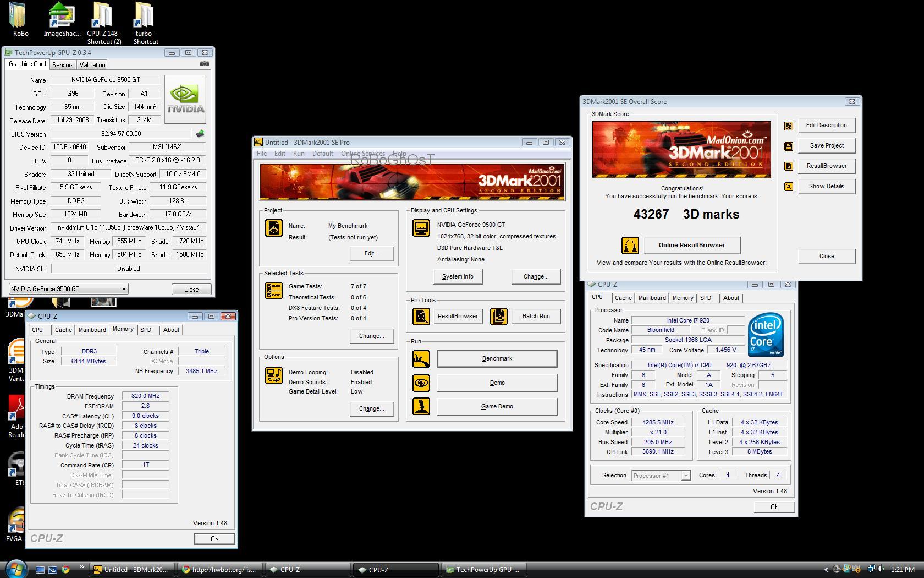Open the Processor #1 selection dropdown
This screenshot has height=578, width=924.
(x=661, y=476)
